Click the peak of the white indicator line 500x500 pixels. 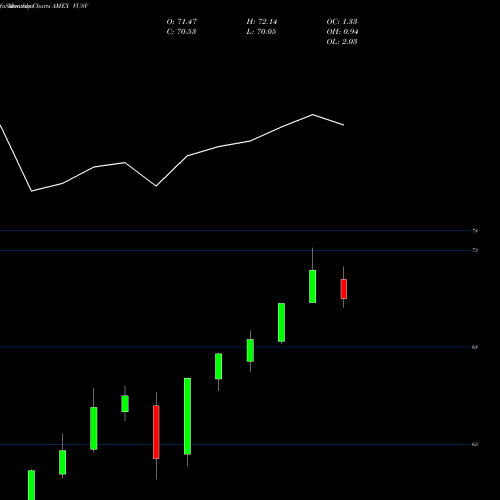313,115
